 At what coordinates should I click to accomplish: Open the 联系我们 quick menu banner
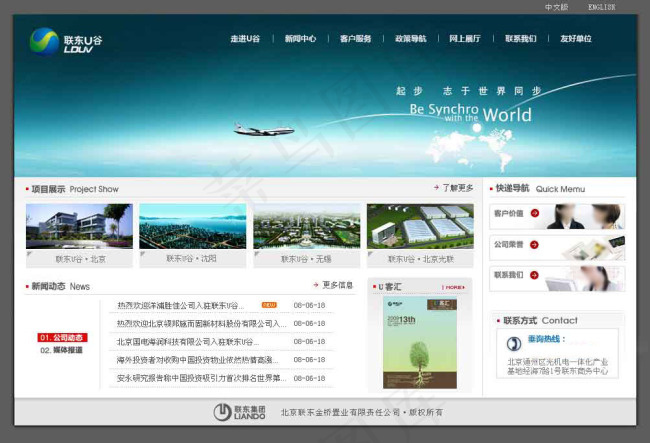click(557, 279)
